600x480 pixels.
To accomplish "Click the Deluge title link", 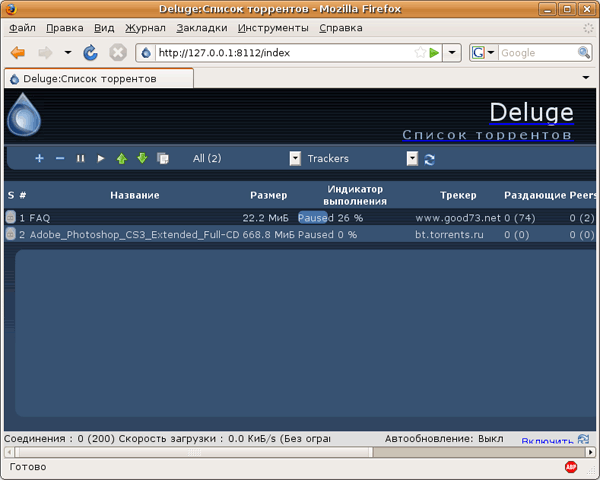I will tap(532, 113).
